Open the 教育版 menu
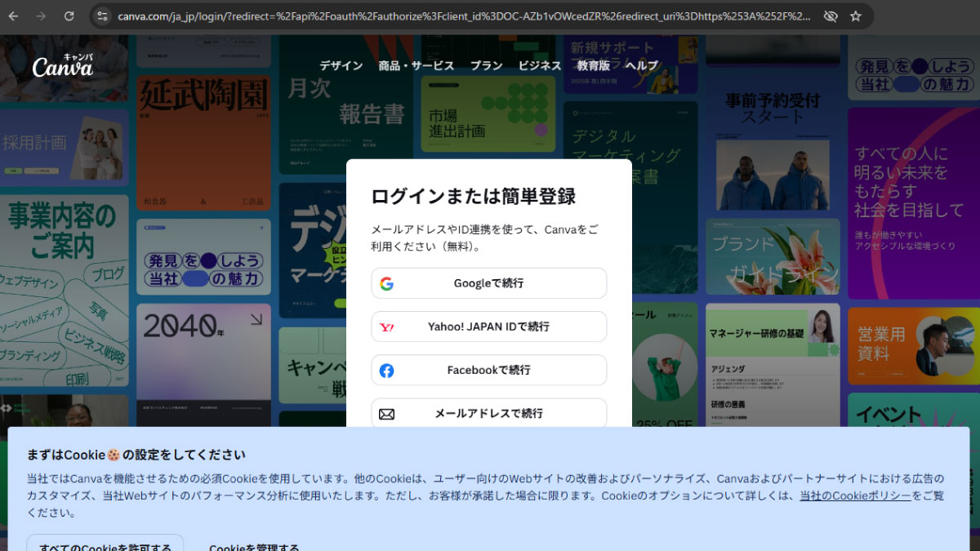The width and height of the screenshot is (980, 551). 594,65
